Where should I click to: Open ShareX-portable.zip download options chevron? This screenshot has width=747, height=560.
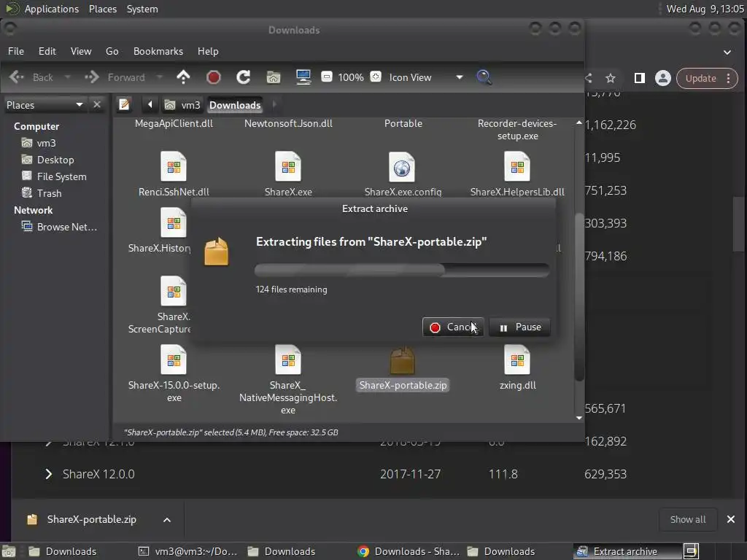167,519
